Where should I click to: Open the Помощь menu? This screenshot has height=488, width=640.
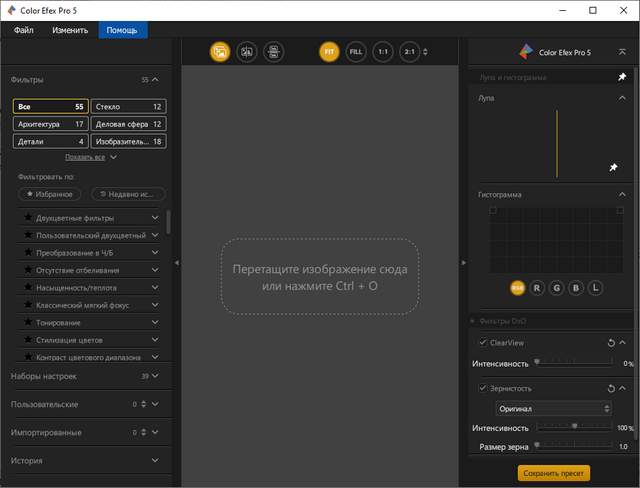click(x=122, y=30)
